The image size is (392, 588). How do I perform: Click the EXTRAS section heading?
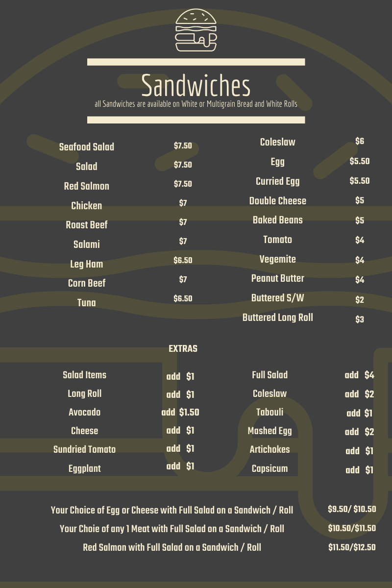point(183,349)
